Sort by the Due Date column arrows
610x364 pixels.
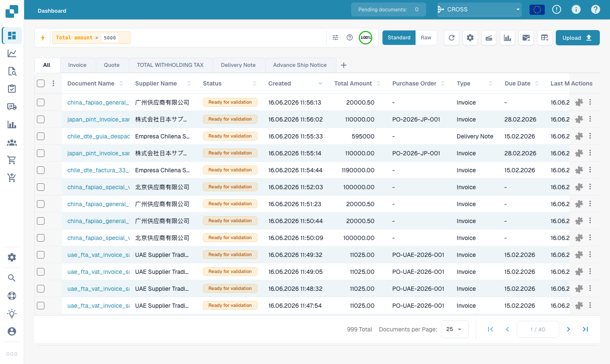[x=537, y=83]
